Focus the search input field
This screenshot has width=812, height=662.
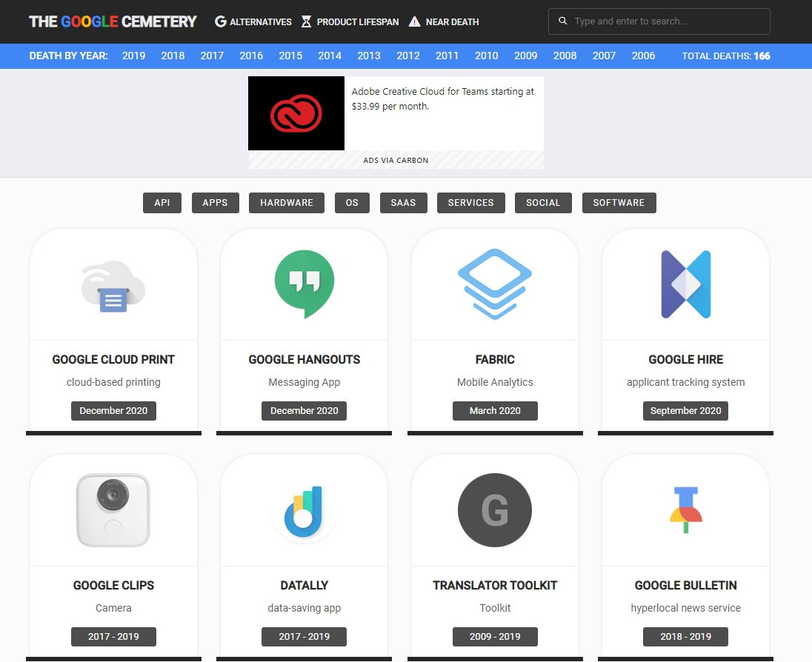(x=659, y=21)
